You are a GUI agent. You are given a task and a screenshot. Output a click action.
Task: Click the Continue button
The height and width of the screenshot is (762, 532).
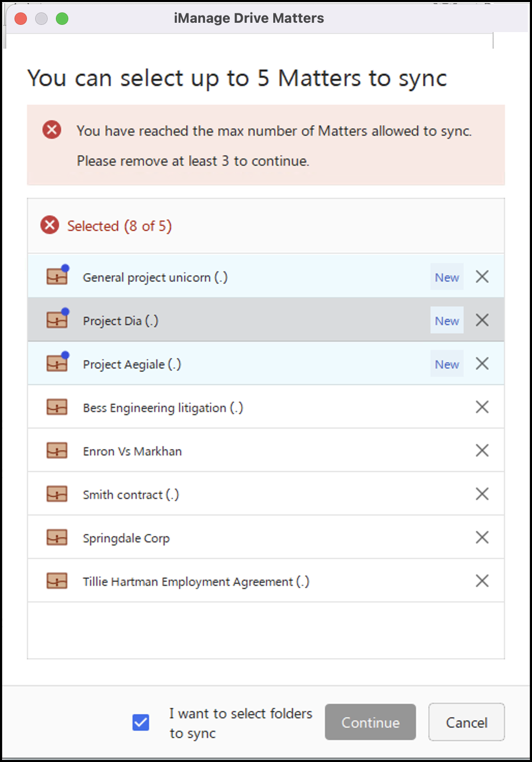pos(370,722)
